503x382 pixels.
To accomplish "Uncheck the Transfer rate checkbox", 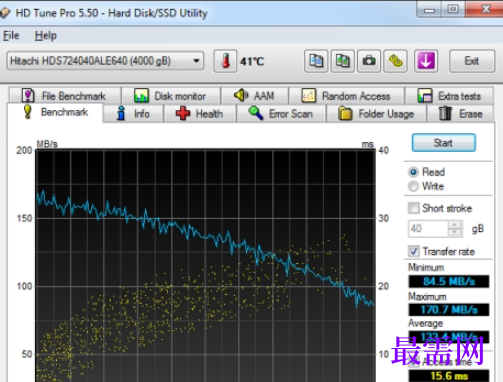I will coord(414,251).
